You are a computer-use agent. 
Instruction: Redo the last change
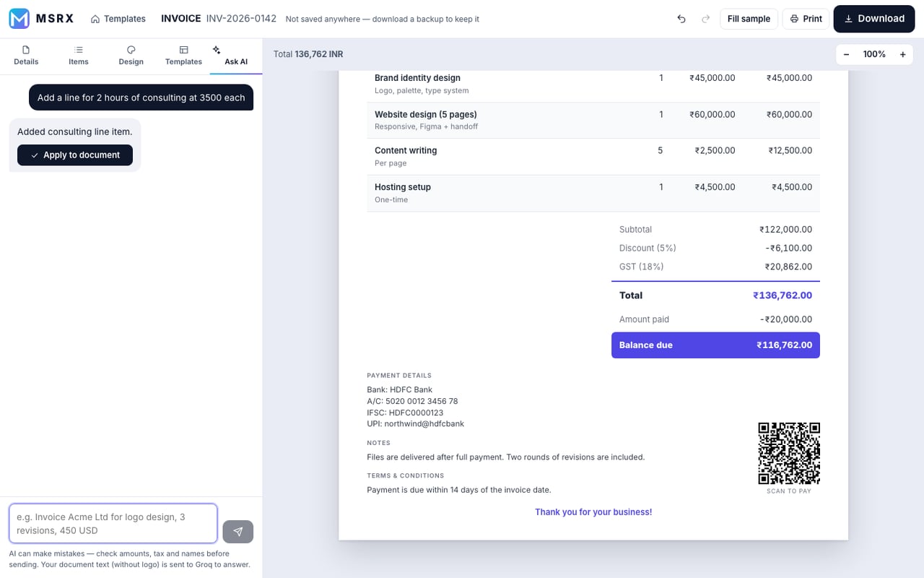(705, 19)
